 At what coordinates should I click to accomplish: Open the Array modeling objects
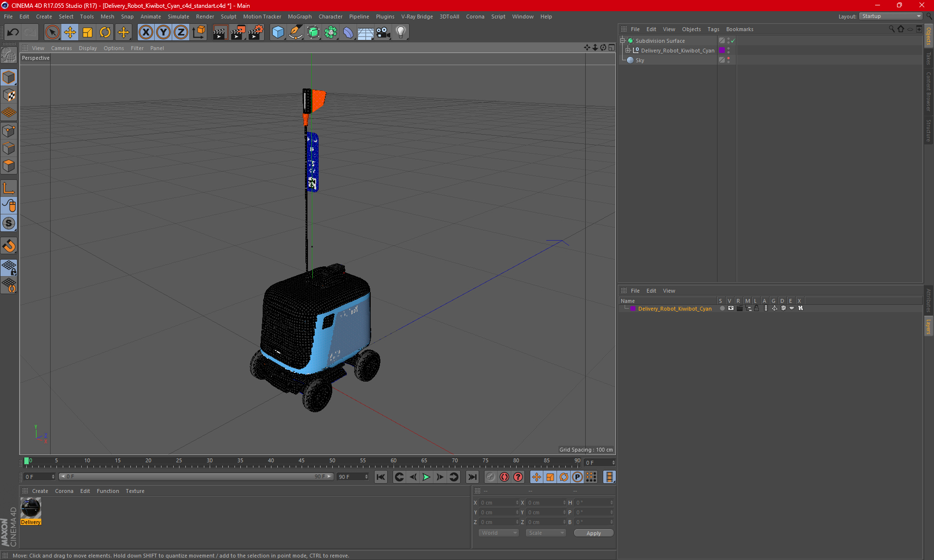click(x=331, y=32)
